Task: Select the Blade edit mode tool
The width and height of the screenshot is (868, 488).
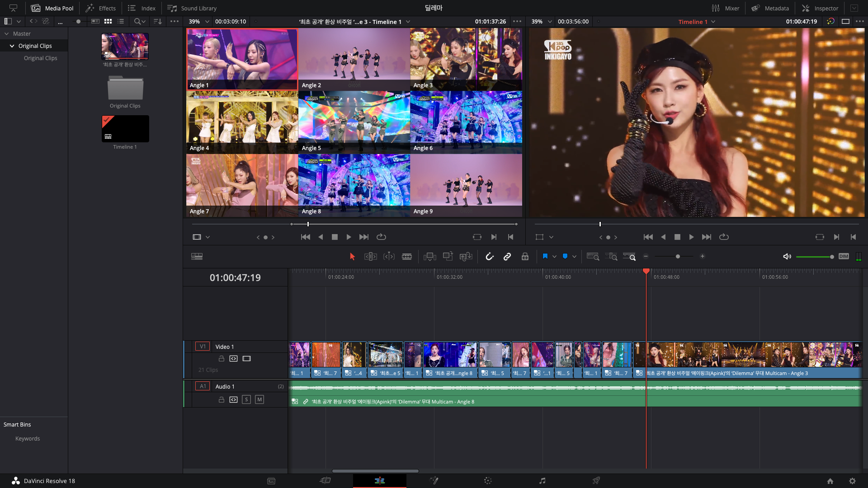Action: point(406,257)
